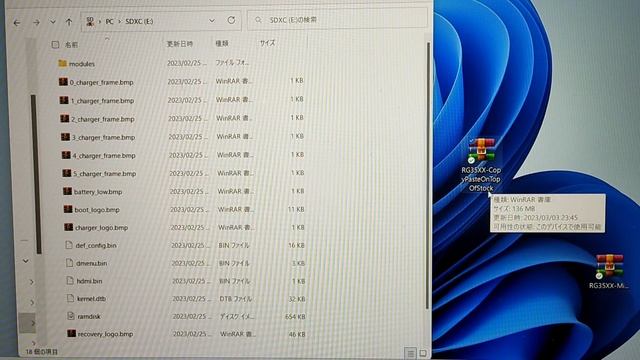The image size is (640, 360).
Task: Click the 16 KB size of def_config.bin
Action: coord(297,245)
